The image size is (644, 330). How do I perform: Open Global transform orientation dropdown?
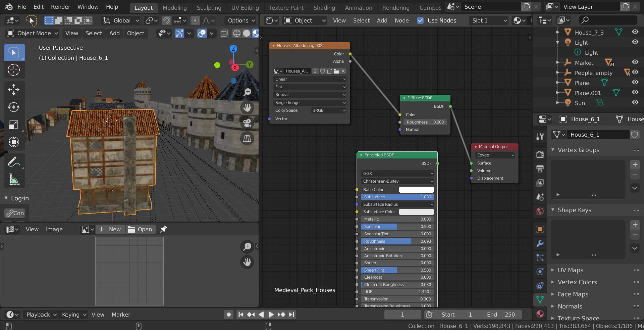tap(121, 20)
